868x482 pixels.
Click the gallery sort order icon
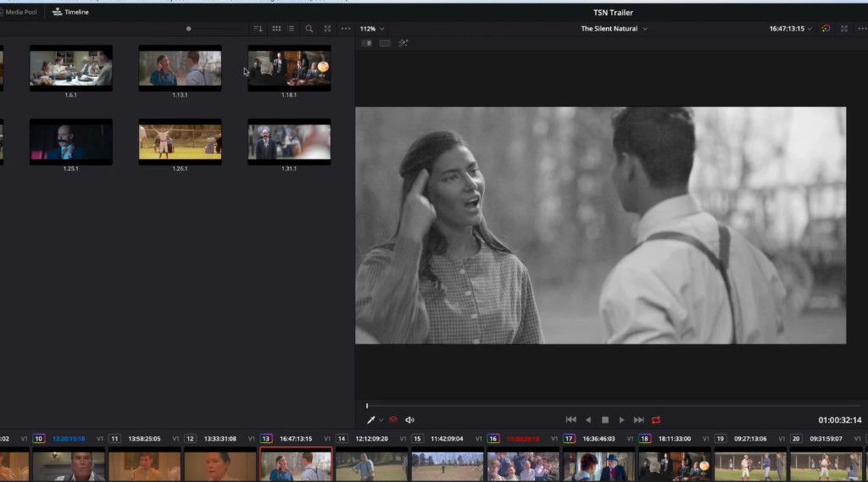pyautogui.click(x=258, y=29)
